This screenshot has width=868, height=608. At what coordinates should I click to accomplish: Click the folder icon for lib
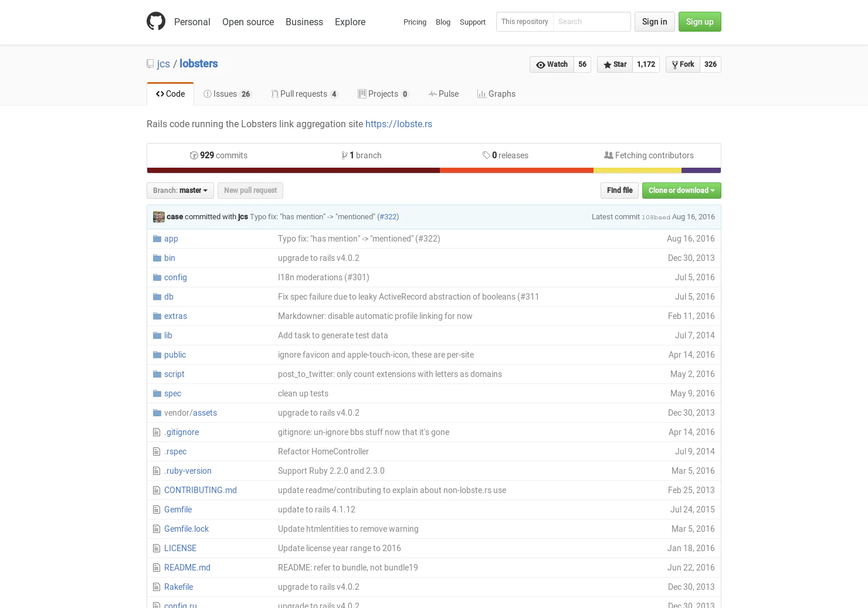pyautogui.click(x=157, y=335)
